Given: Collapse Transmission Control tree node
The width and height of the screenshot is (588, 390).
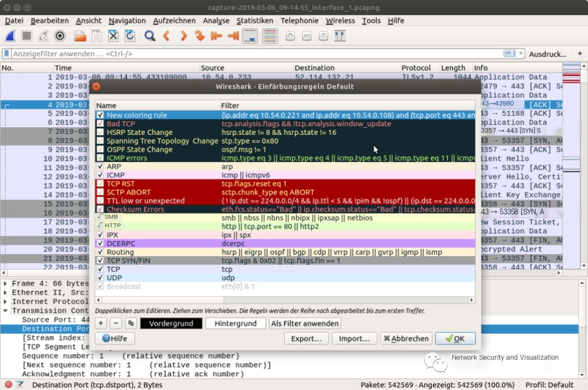Looking at the screenshot, I should coord(5,311).
